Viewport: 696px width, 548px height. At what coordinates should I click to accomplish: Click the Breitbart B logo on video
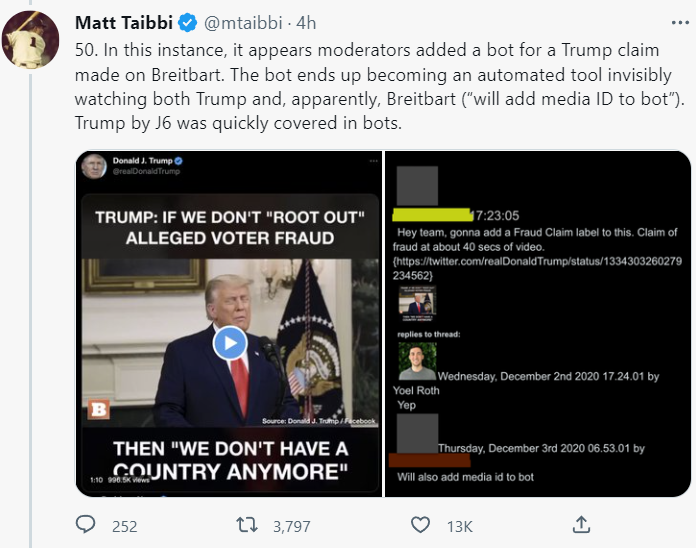[x=98, y=411]
